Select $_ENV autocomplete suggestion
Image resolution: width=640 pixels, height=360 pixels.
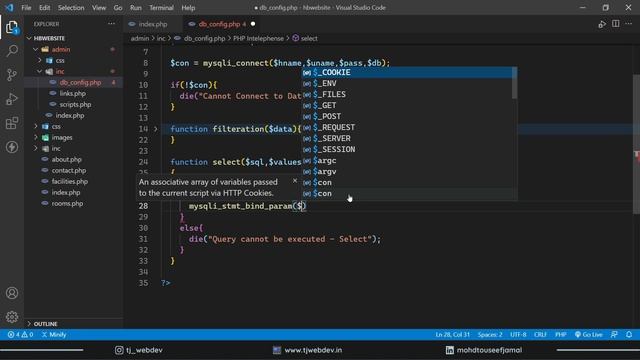[x=409, y=83]
